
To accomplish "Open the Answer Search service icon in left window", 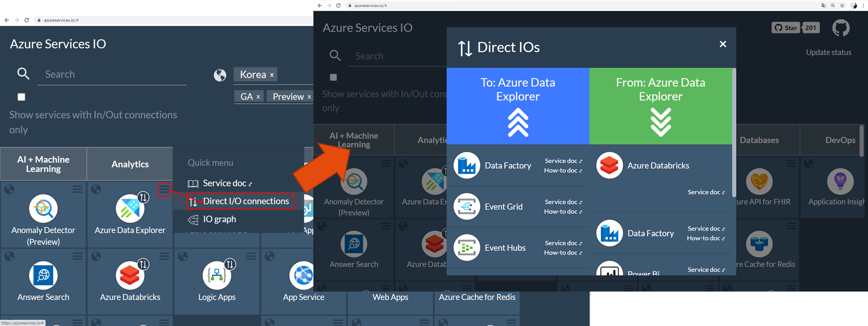I will [44, 275].
